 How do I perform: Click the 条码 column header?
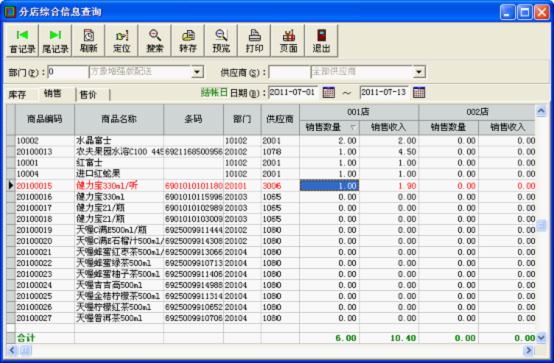(x=193, y=119)
